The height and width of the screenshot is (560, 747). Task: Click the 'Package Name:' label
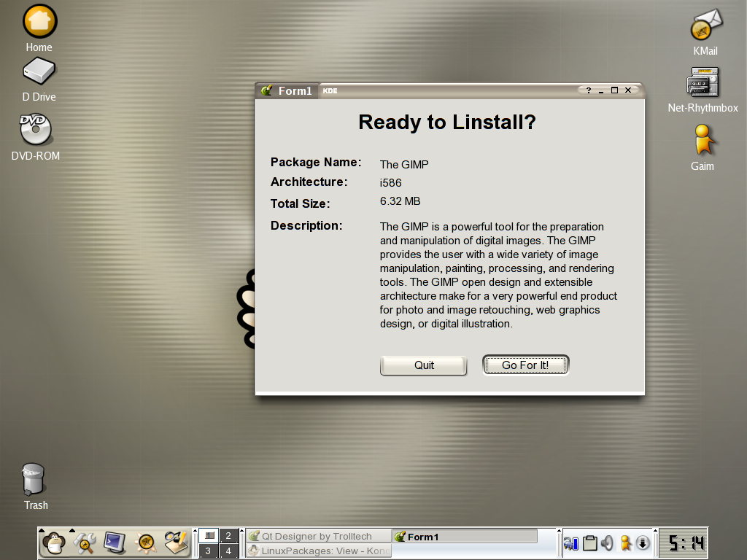[x=316, y=163]
